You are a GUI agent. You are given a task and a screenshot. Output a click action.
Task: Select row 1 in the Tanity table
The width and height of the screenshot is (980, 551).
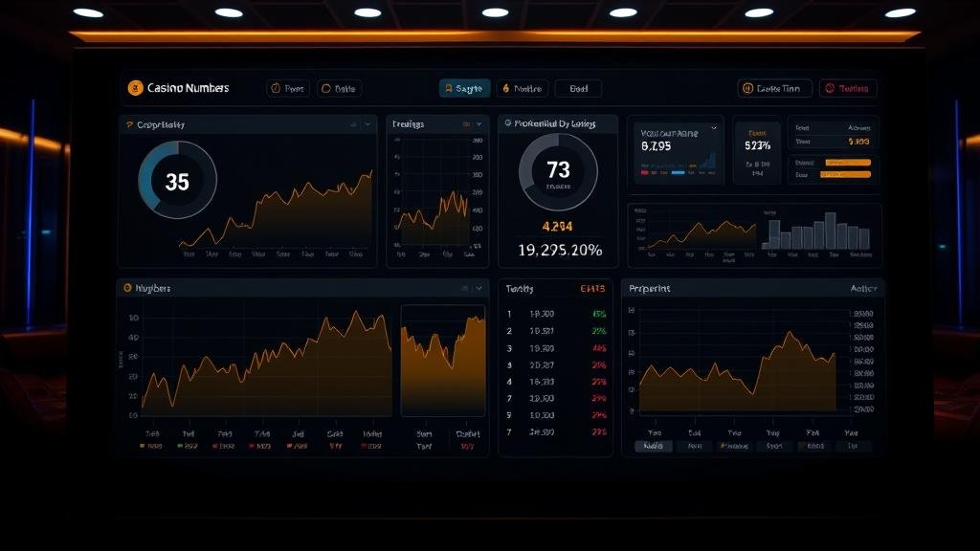555,313
